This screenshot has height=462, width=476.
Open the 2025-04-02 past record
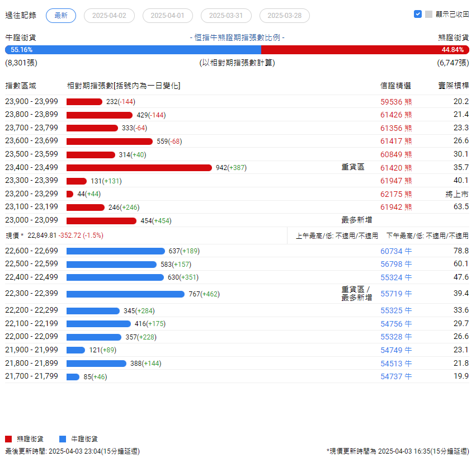[109, 16]
